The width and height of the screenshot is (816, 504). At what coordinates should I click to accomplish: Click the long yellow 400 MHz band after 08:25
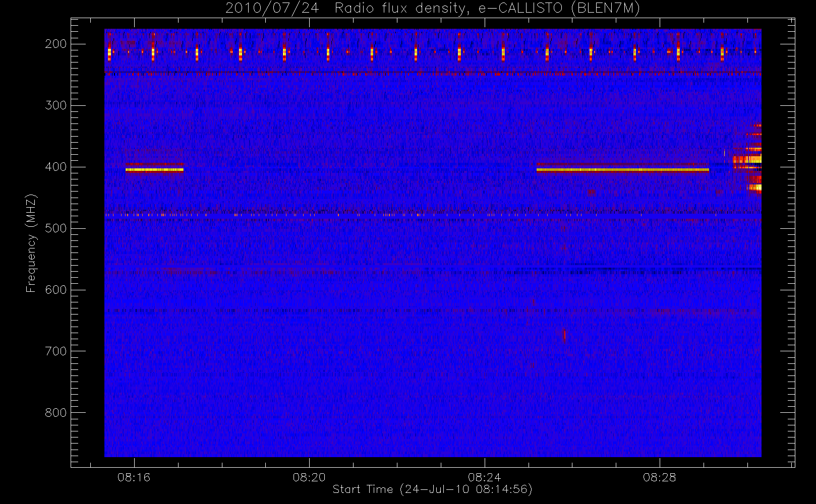click(x=623, y=170)
